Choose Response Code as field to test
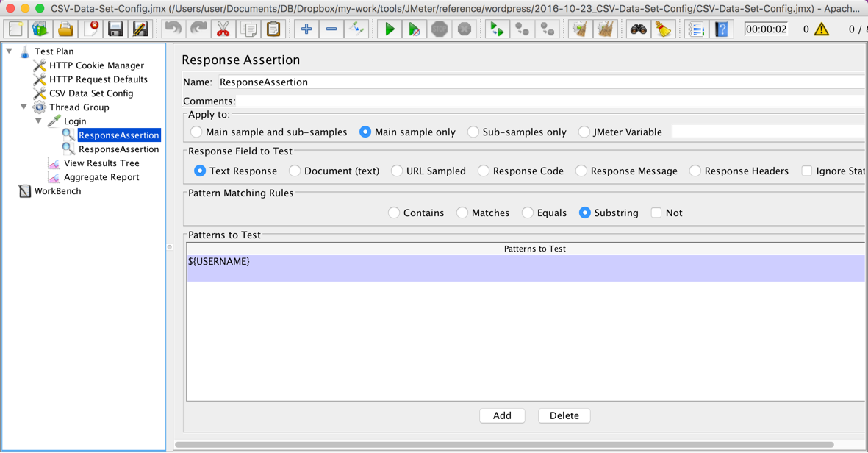868x453 pixels. pos(484,171)
